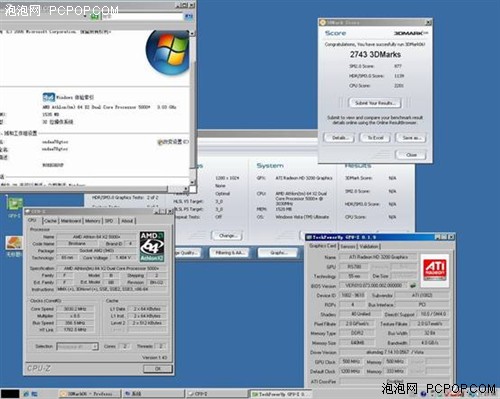Click the green refresh icon in System window

click(95, 16)
